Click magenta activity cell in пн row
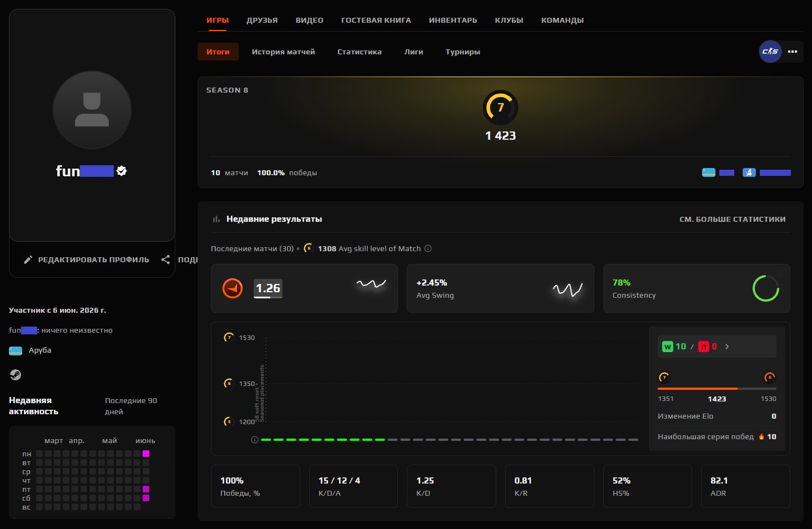The height and width of the screenshot is (529, 812). pyautogui.click(x=146, y=454)
